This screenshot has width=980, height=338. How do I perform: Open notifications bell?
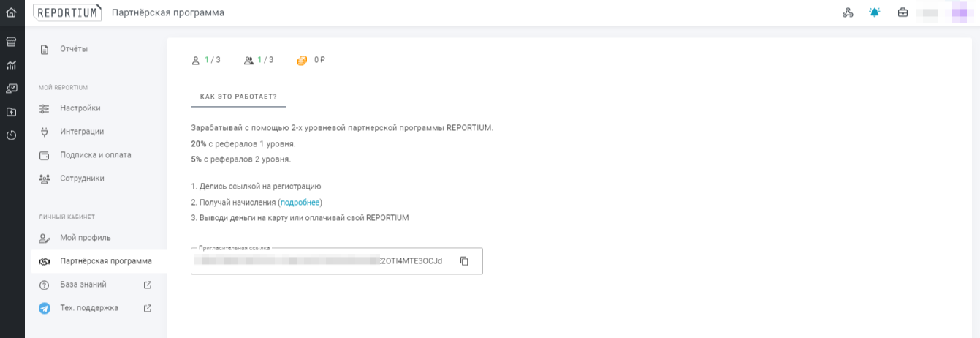click(x=875, y=12)
